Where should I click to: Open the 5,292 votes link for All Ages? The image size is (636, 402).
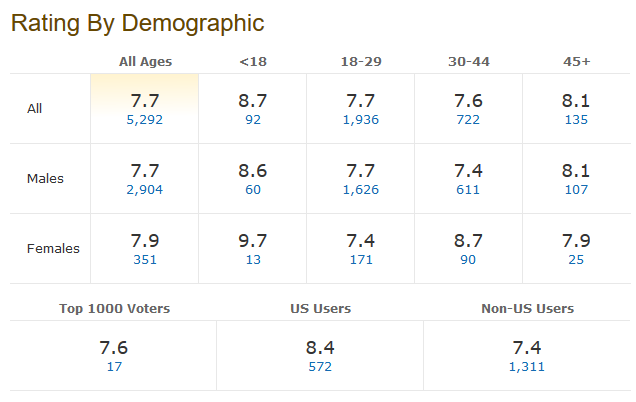pyautogui.click(x=145, y=119)
